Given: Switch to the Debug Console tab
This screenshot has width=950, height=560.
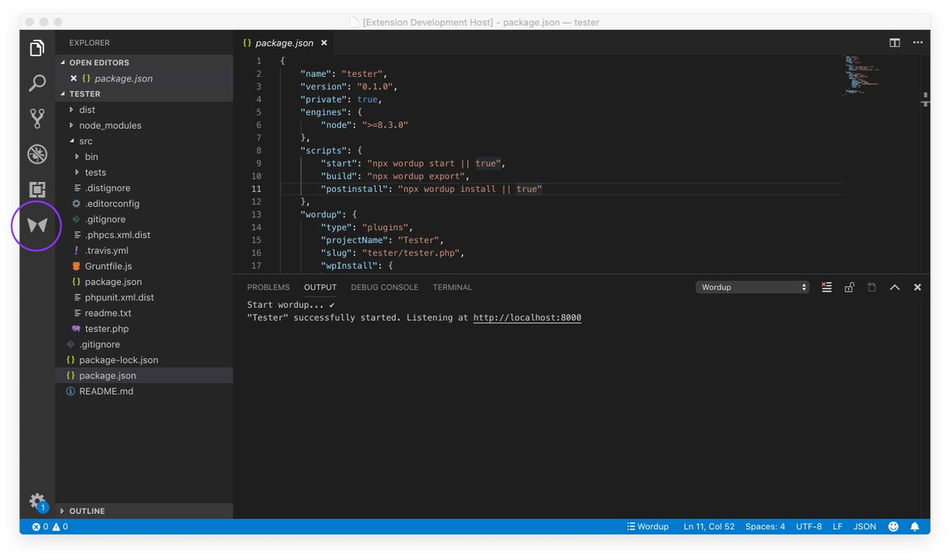Looking at the screenshot, I should coord(385,287).
